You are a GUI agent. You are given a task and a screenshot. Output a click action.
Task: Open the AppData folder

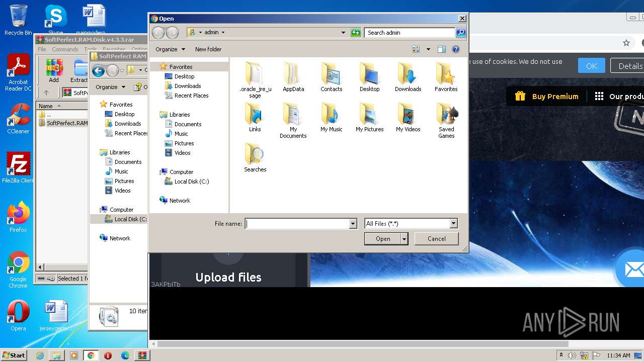point(293,77)
